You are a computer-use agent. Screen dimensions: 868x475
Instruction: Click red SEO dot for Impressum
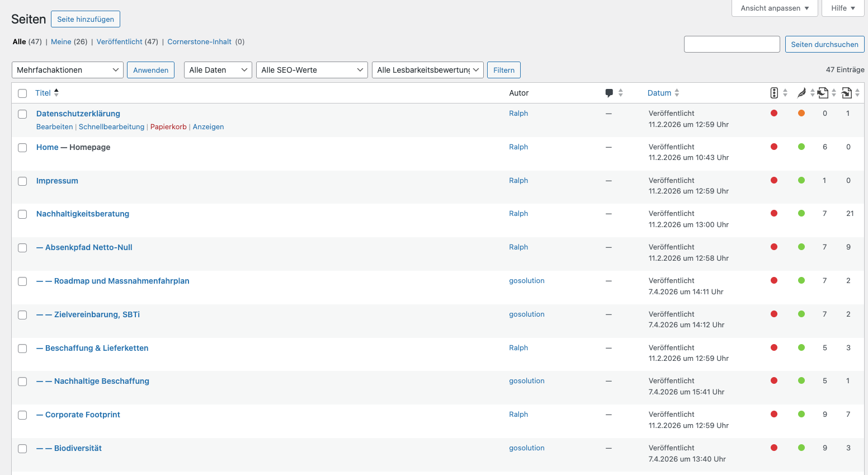click(x=774, y=180)
